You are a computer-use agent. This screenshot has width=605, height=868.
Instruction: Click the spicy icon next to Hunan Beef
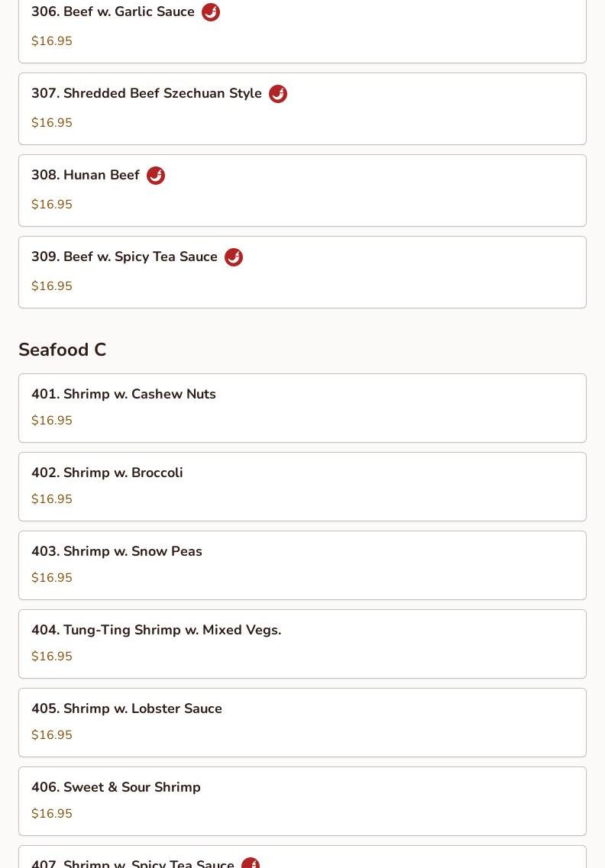pyautogui.click(x=156, y=175)
